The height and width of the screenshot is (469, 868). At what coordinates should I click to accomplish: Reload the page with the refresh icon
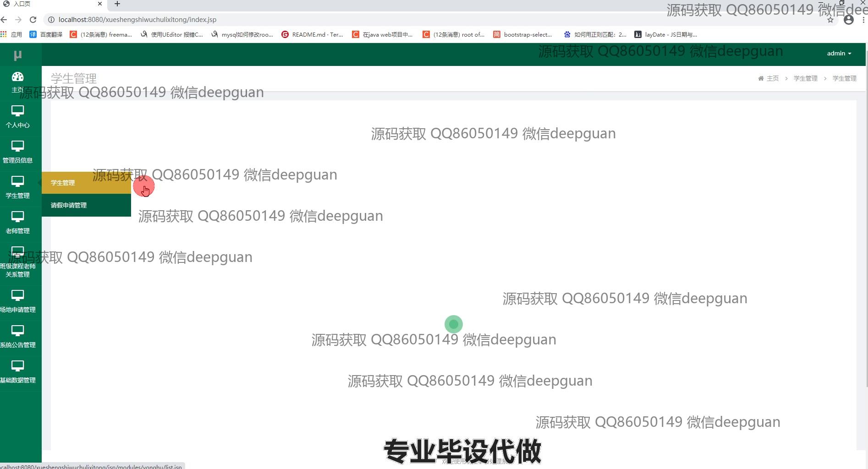coord(33,20)
